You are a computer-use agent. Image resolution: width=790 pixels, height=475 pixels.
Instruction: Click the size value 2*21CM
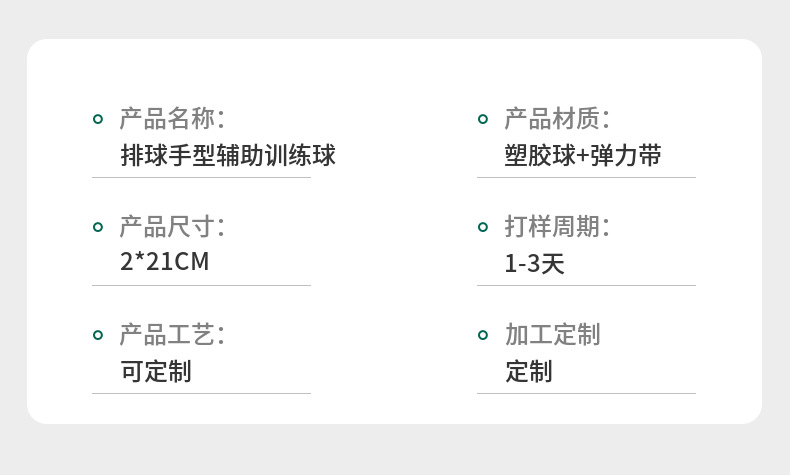pos(164,263)
